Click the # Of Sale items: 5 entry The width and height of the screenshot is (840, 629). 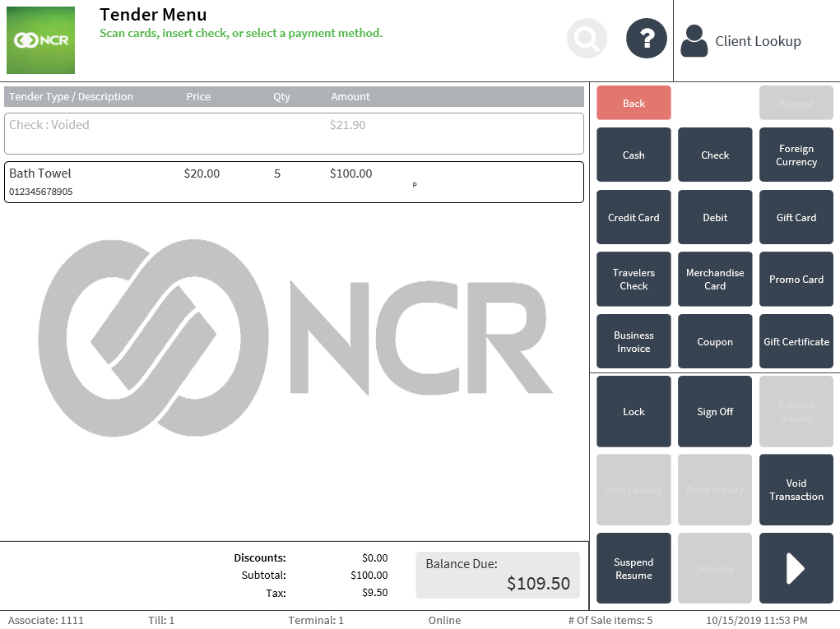click(610, 620)
